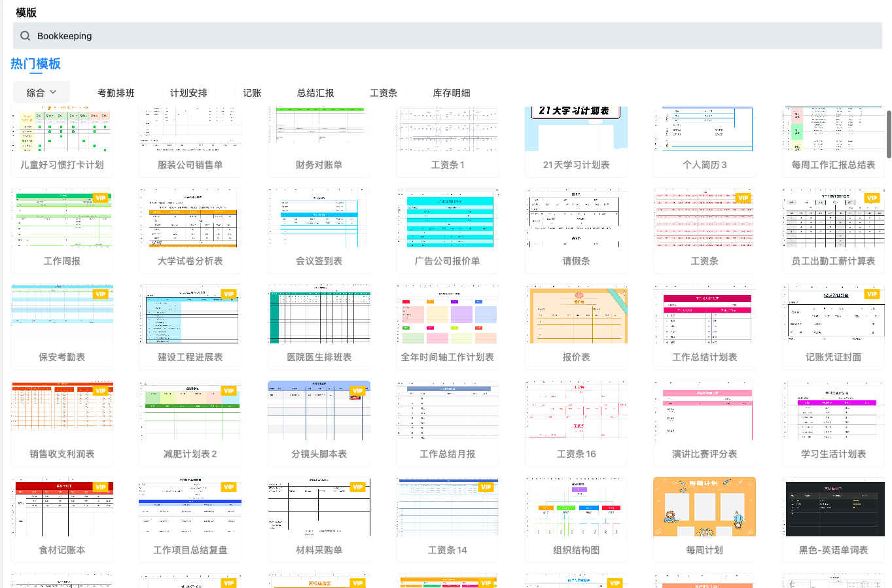Open the 保安考勤表 template
This screenshot has height=588, width=892.
62,326
